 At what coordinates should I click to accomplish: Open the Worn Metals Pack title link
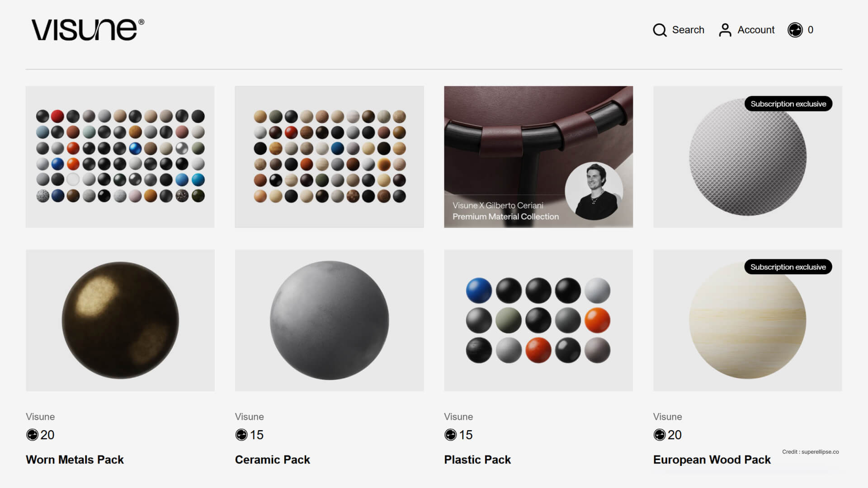[x=75, y=460]
